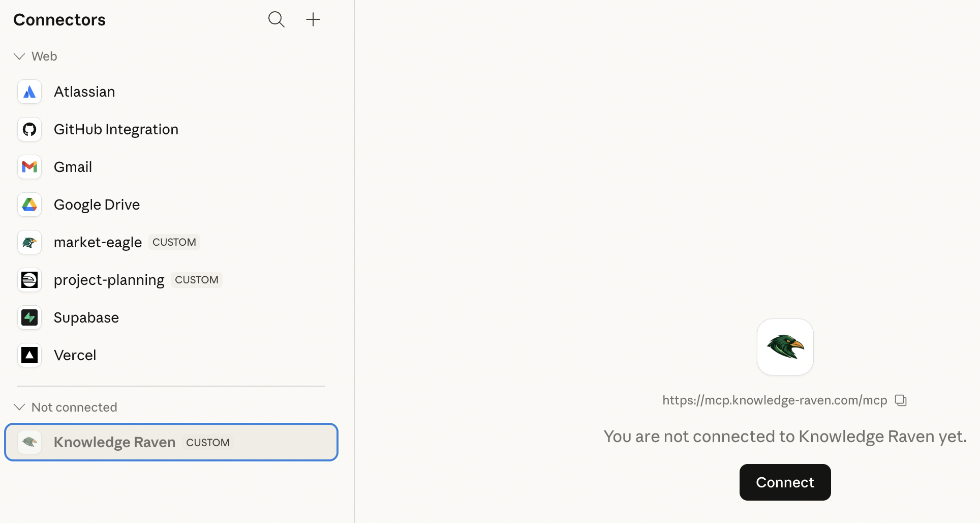Click the Atlassian logo icon
The height and width of the screenshot is (523, 980).
click(29, 92)
